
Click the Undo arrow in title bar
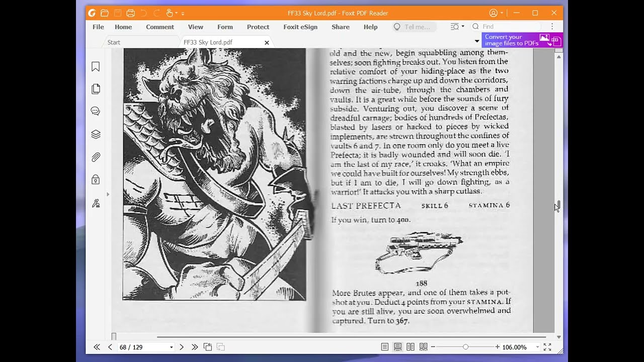(x=143, y=13)
